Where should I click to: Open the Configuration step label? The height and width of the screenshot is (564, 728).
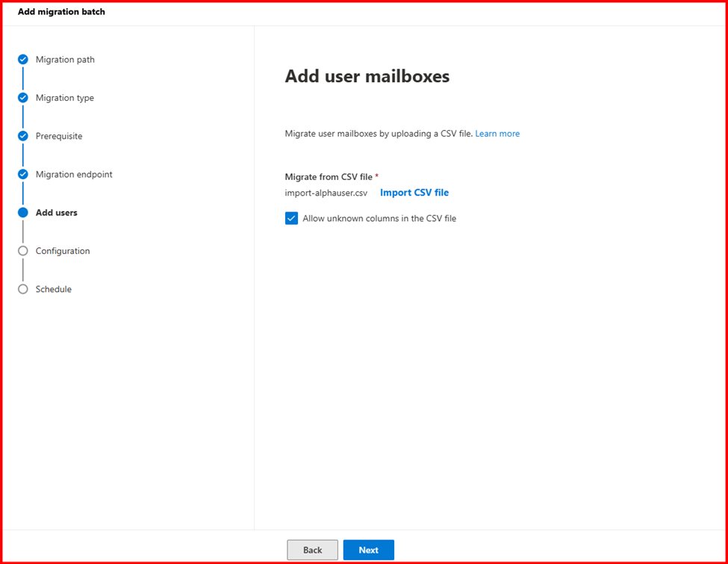pos(63,251)
